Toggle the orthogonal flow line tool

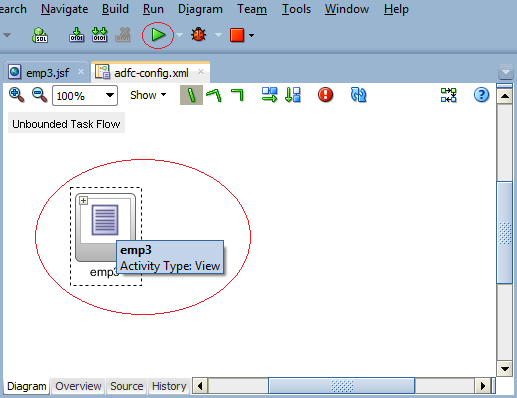(238, 95)
